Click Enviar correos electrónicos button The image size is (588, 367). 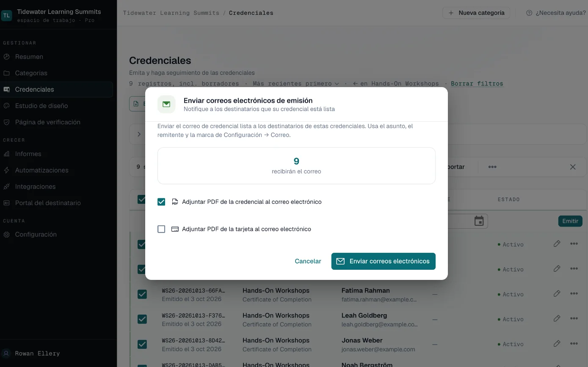pos(383,261)
